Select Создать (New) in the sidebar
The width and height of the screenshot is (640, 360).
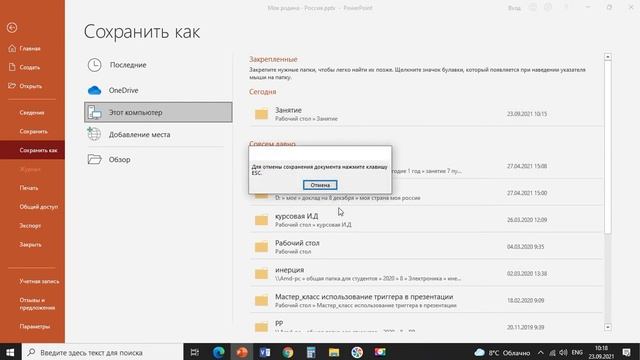click(x=24, y=67)
